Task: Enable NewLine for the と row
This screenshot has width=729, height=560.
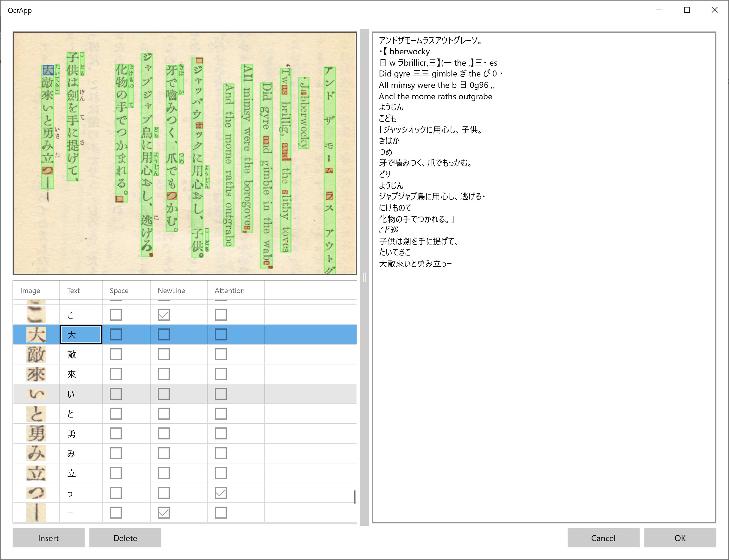Action: point(163,414)
